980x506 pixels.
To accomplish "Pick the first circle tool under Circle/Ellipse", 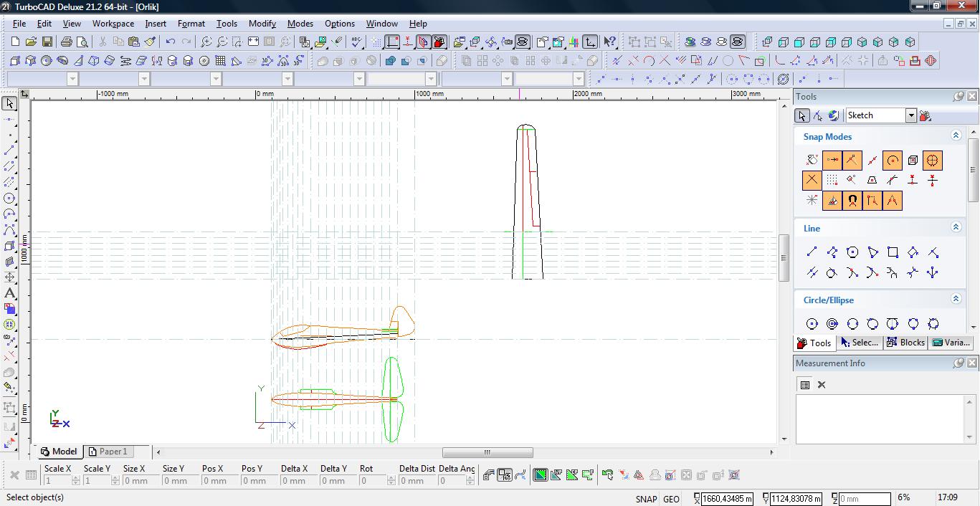I will tap(812, 324).
